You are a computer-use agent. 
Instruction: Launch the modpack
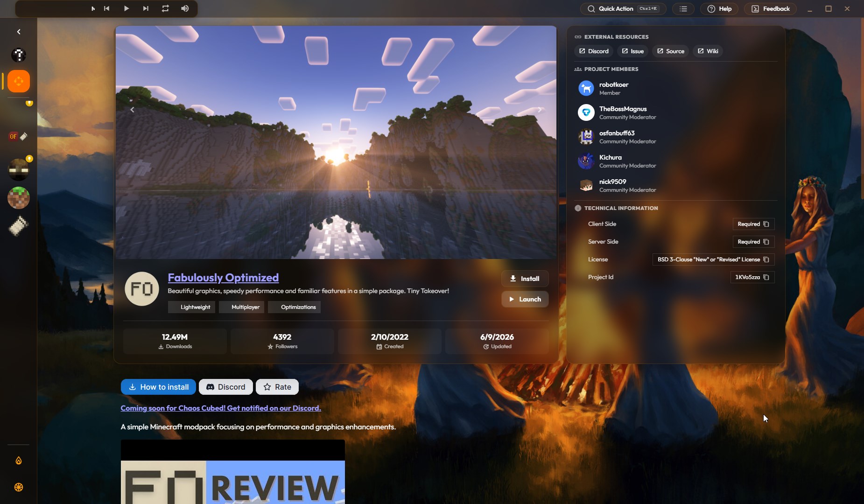click(x=525, y=299)
